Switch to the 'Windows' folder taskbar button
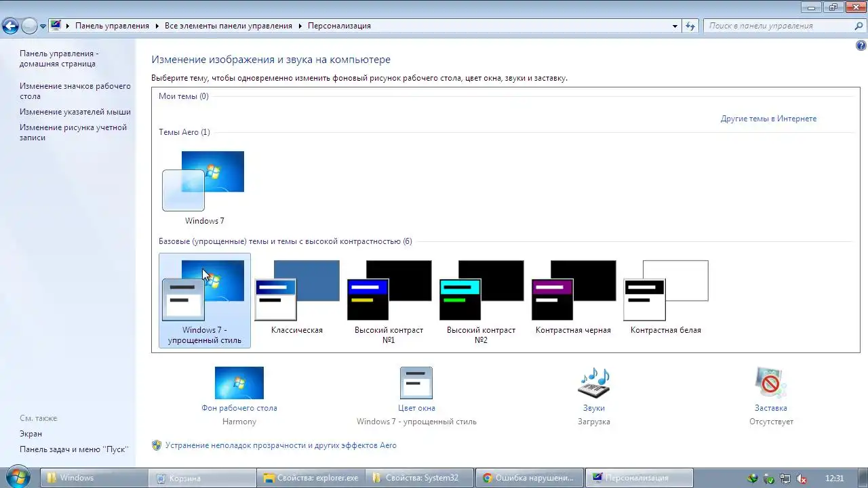The width and height of the screenshot is (868, 488). [94, 478]
